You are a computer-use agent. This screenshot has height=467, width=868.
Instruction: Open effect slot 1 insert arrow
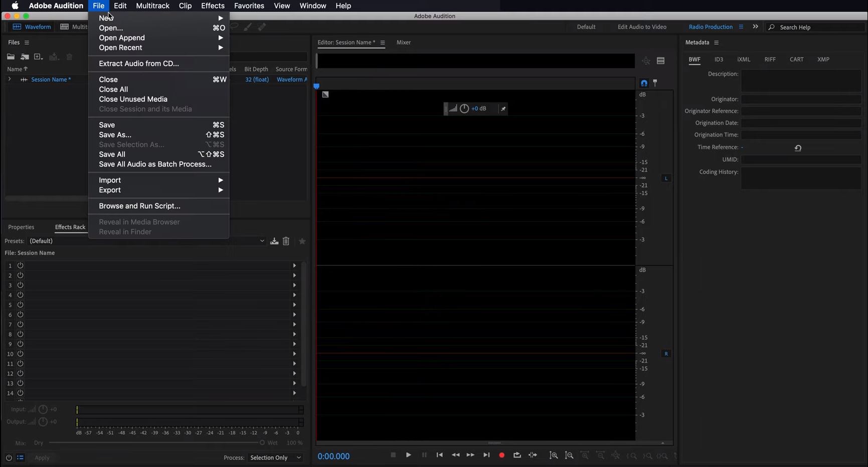(294, 265)
